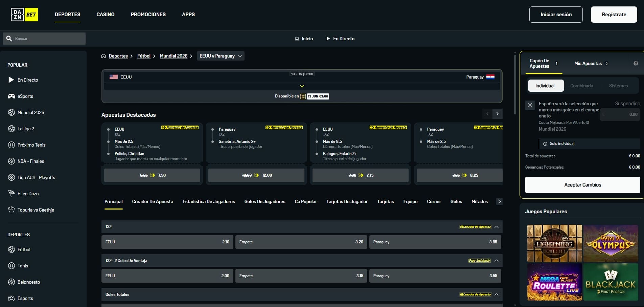Switch to Goles De Jugadores tab

(x=265, y=201)
